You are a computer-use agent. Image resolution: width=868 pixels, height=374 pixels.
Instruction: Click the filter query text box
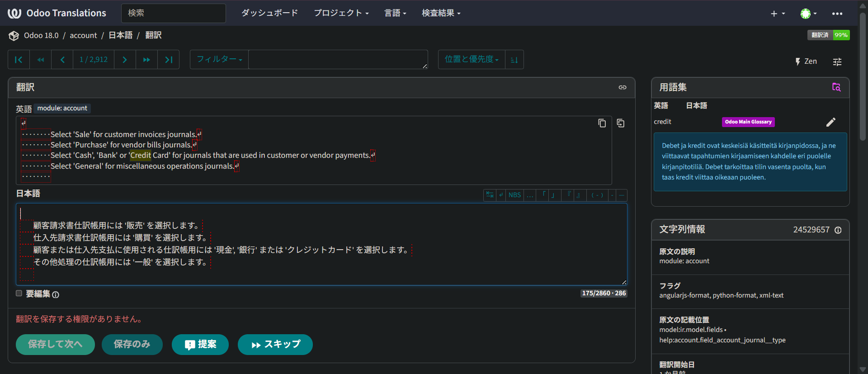point(338,60)
